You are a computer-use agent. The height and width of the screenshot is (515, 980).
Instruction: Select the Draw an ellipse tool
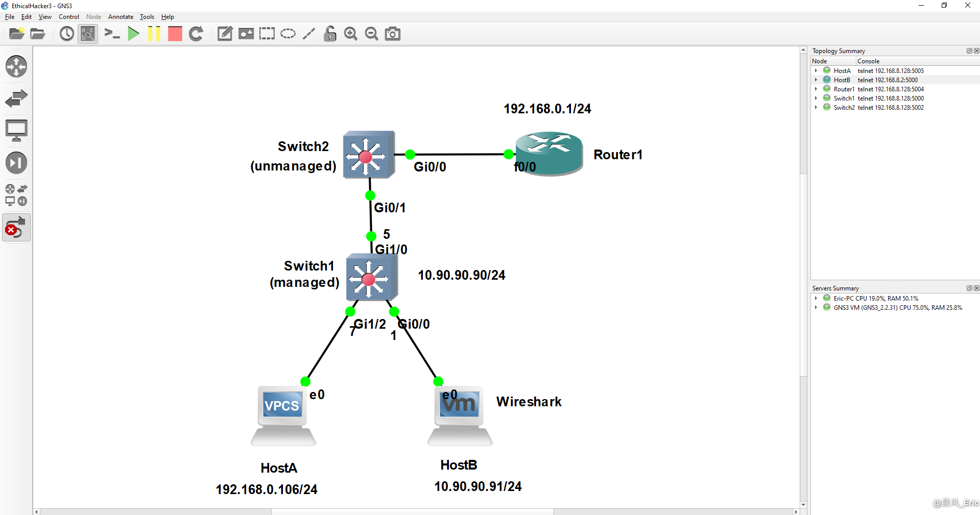[x=288, y=34]
